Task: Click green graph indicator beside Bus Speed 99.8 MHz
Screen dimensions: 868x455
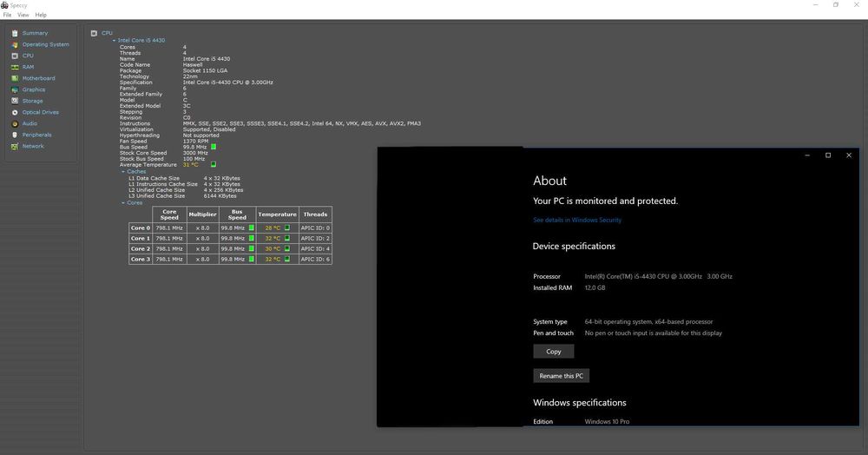Action: [214, 147]
